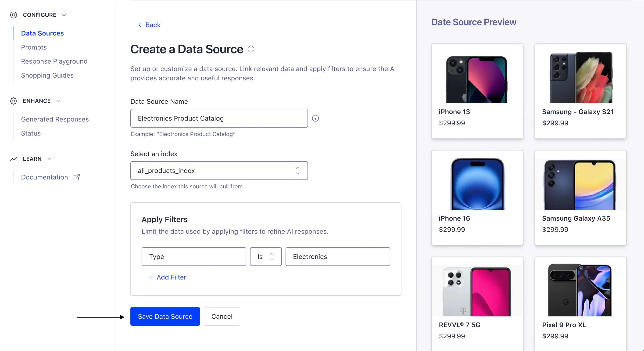Click the Save Data Source button

coord(165,316)
